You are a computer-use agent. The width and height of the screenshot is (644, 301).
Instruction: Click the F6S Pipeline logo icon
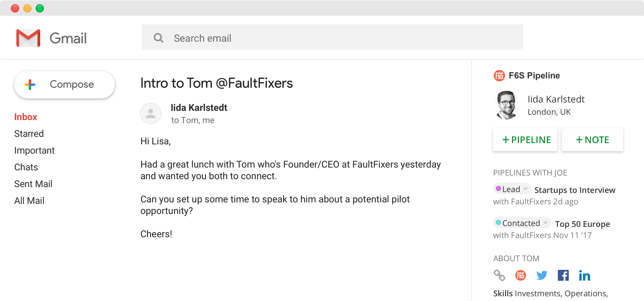click(499, 76)
